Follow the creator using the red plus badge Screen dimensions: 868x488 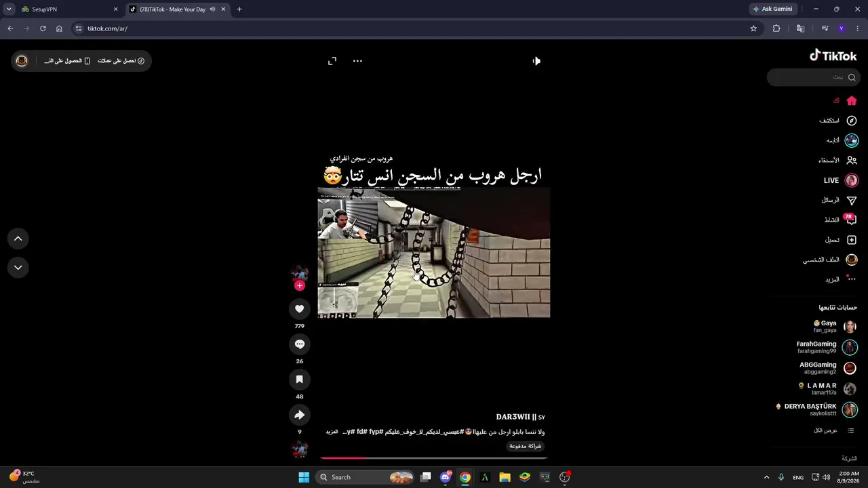(300, 285)
